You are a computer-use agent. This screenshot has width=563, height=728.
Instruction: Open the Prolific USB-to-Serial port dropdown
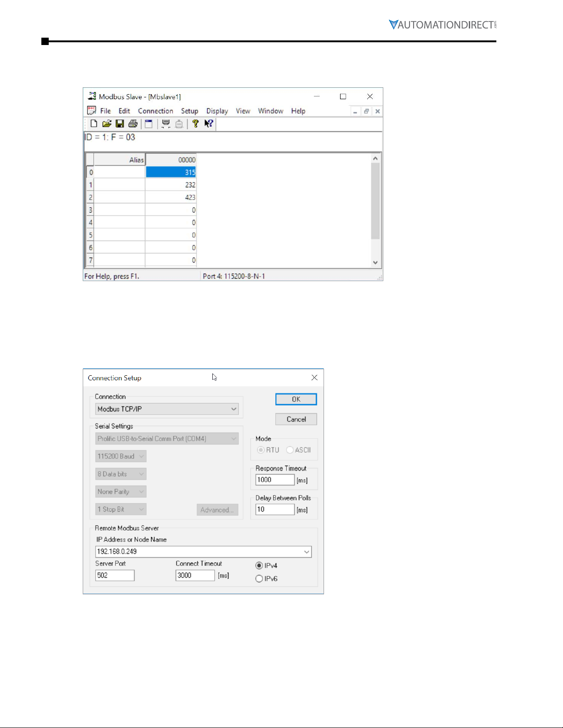167,439
